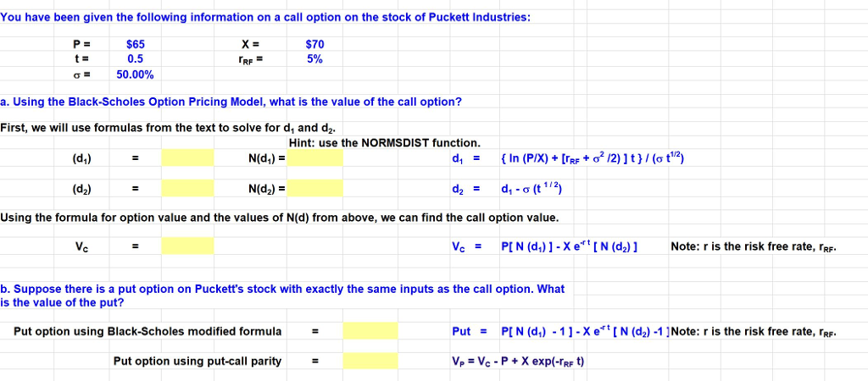Image resolution: width=868 pixels, height=381 pixels.
Task: Select the d1 formula with ln (P/X)
Action: click(x=591, y=158)
